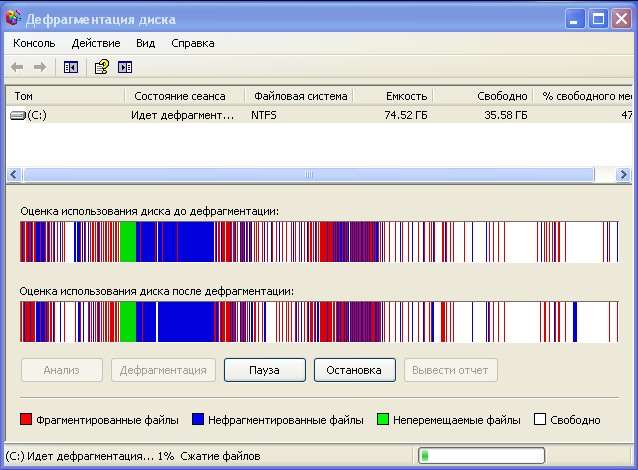
Task: Click the disk usage map after defragmentation
Action: (x=319, y=322)
